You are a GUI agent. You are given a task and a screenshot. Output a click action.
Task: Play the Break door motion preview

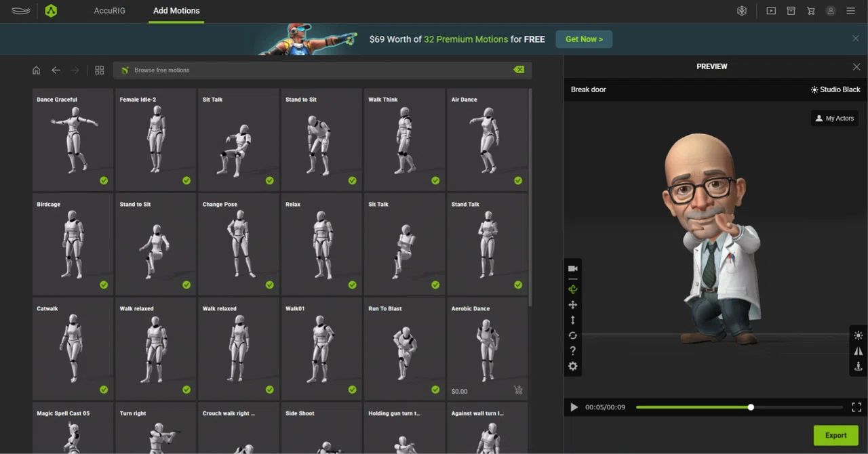(x=574, y=407)
